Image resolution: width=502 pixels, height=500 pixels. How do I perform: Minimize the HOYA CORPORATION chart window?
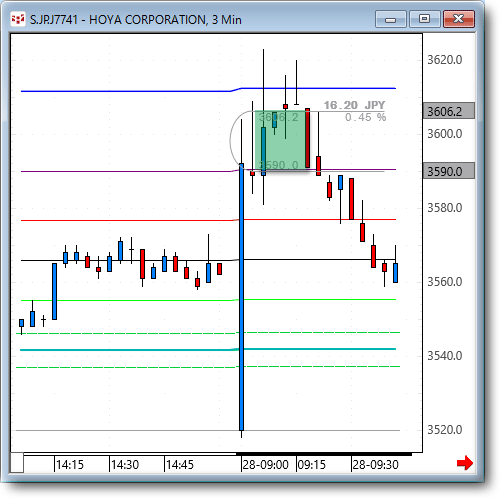coord(390,19)
